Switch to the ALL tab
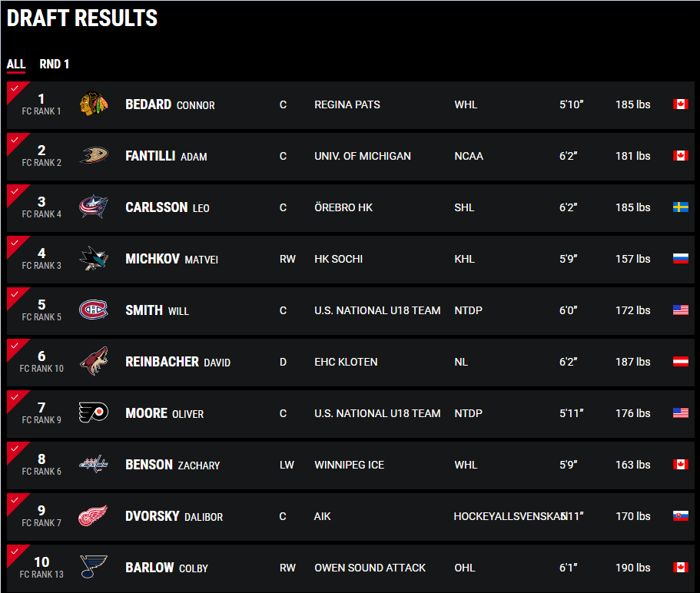Viewport: 700px width, 593px height. [16, 65]
